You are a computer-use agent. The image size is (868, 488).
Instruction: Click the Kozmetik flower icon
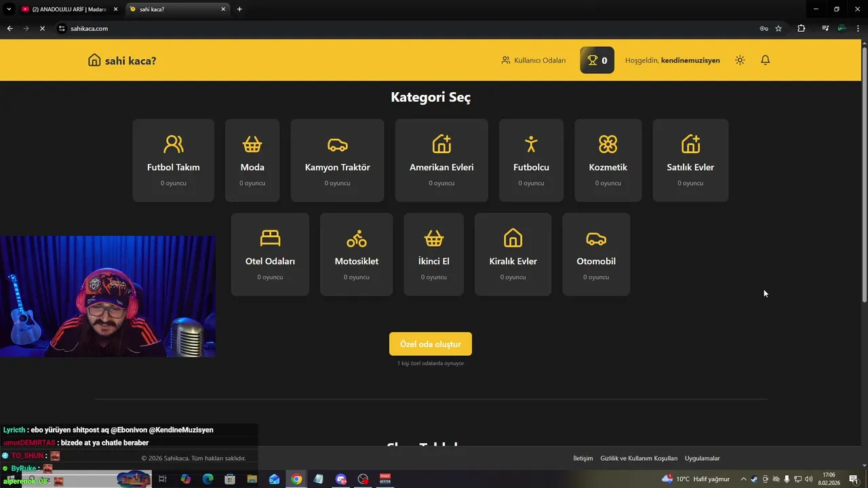click(x=608, y=144)
